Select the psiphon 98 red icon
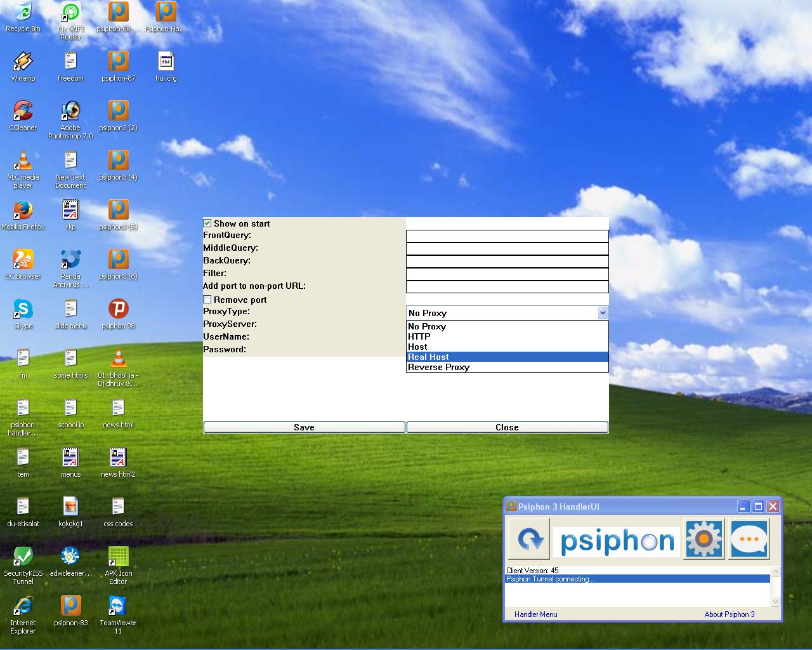This screenshot has width=812, height=650. pyautogui.click(x=118, y=314)
